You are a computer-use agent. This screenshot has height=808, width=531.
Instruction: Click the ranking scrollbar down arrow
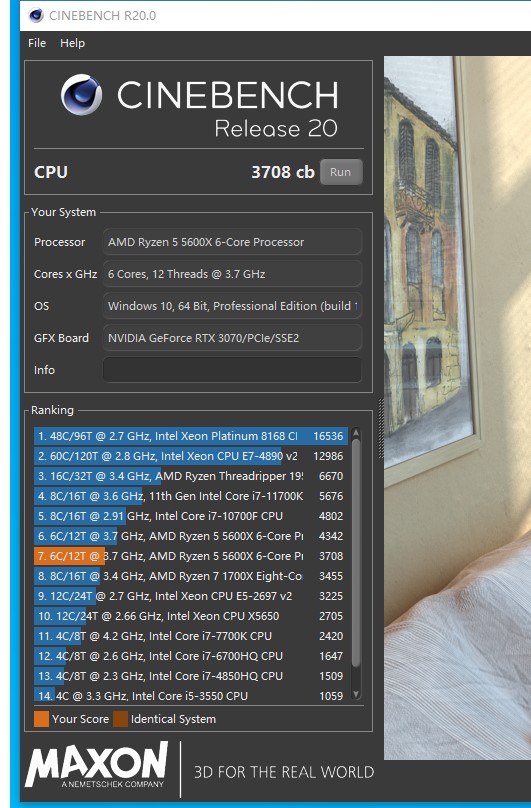[x=356, y=695]
